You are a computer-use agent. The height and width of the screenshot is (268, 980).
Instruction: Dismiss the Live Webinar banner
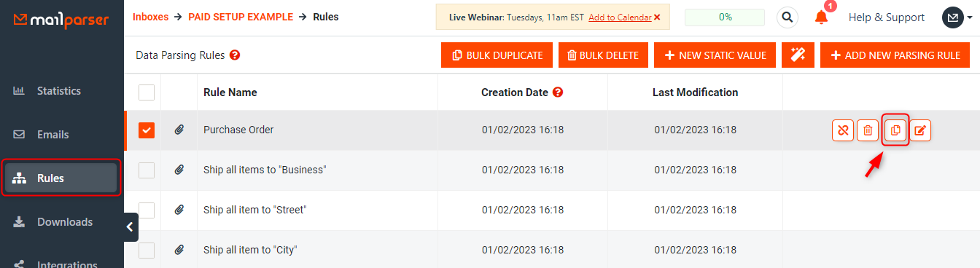coord(657,17)
